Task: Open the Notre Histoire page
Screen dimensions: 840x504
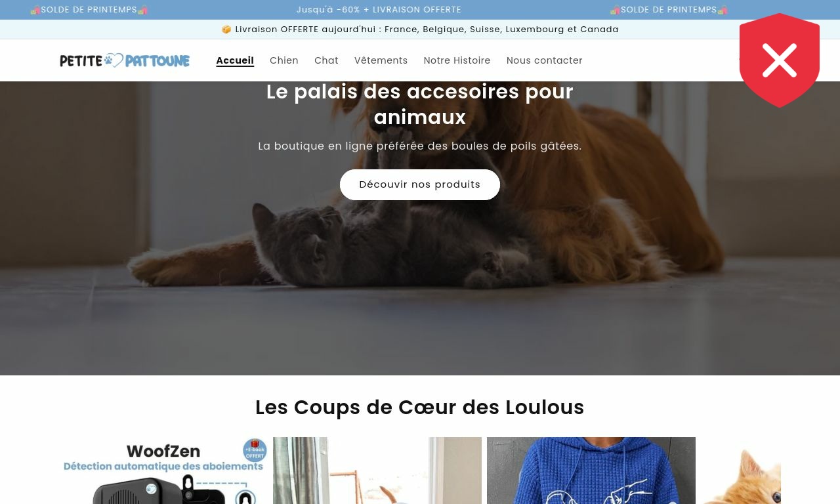Action: (457, 60)
